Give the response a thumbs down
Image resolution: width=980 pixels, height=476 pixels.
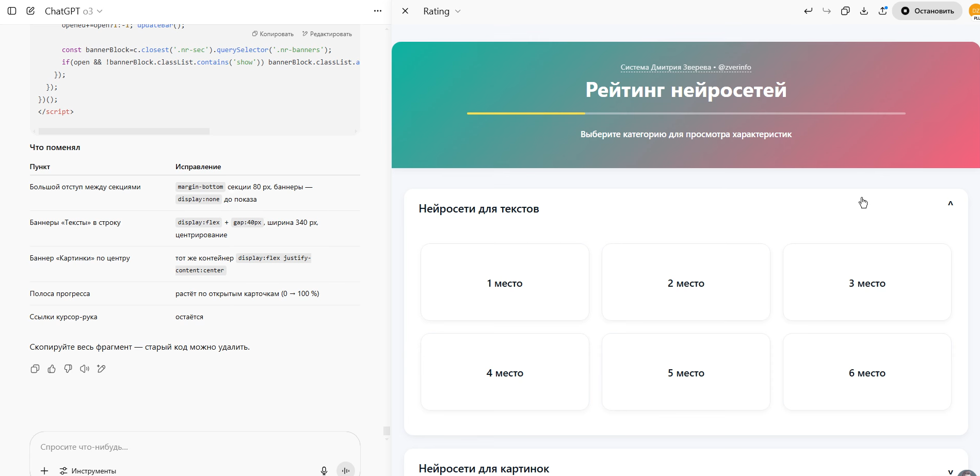68,369
